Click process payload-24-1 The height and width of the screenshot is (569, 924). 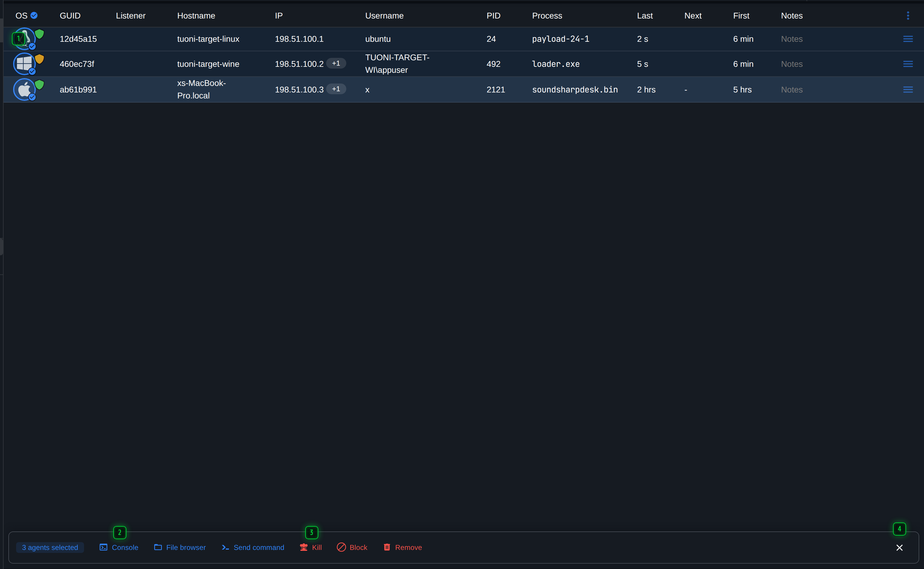tap(560, 39)
